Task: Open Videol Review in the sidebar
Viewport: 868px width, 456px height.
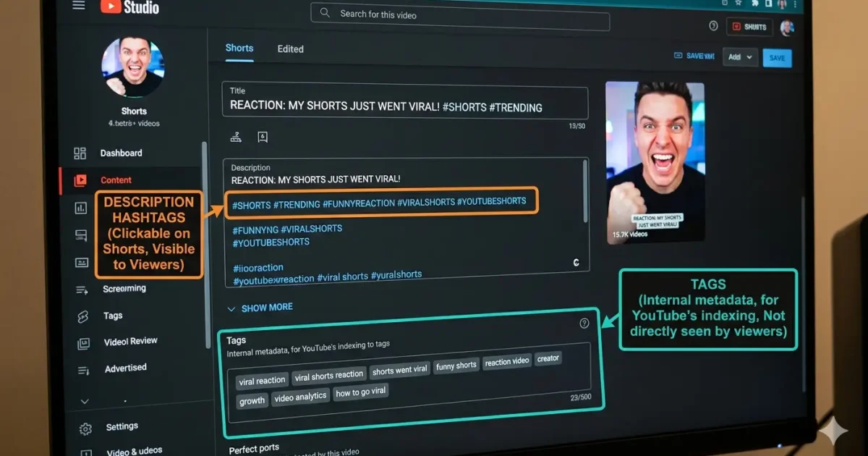Action: 130,341
